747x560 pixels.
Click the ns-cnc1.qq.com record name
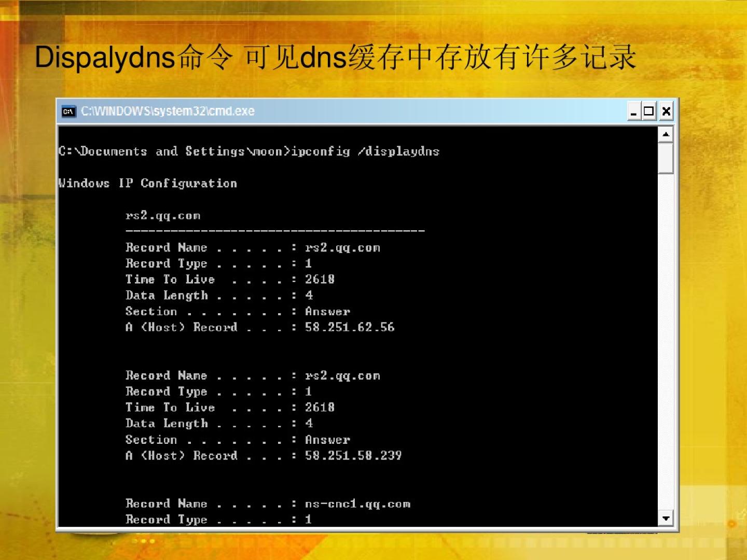[357, 504]
